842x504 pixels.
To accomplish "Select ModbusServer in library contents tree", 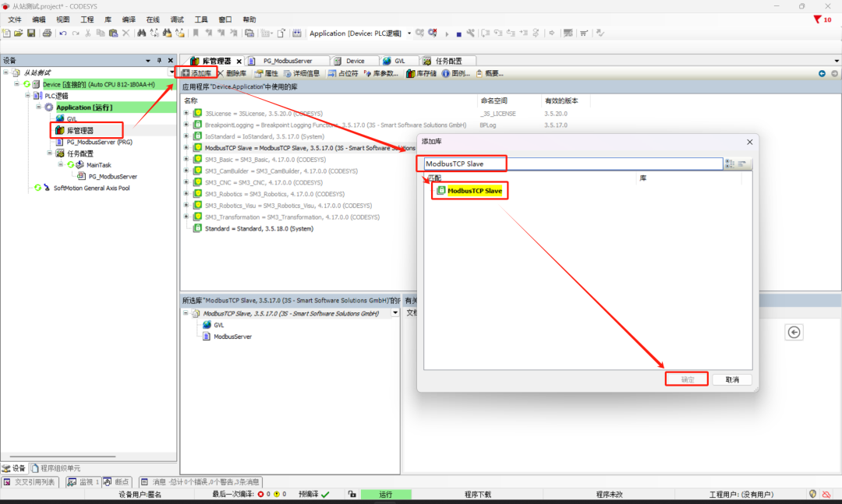I will [x=232, y=337].
